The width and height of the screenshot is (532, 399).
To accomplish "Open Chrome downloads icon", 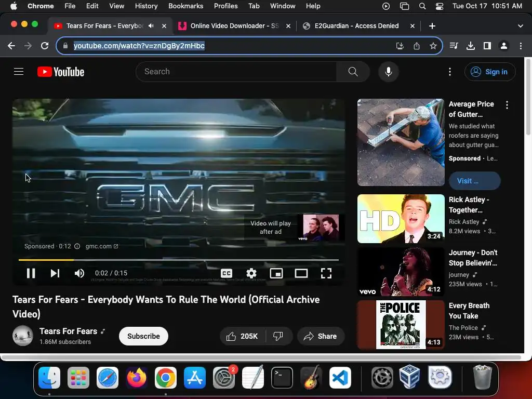I will (470, 46).
